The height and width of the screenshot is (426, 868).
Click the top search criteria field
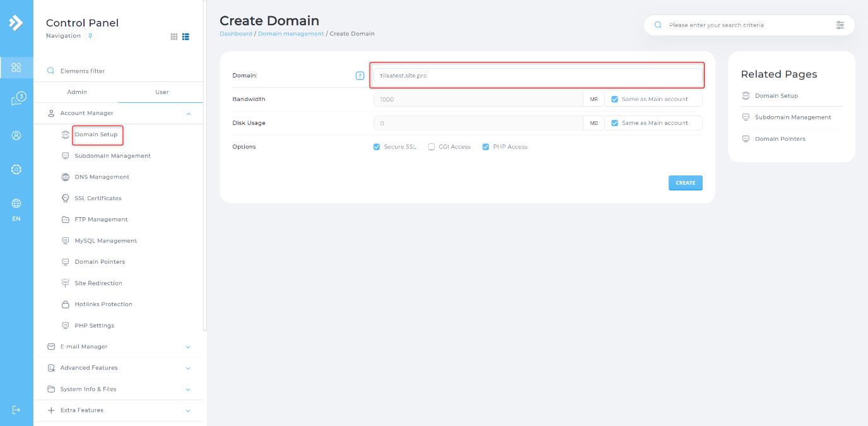tap(748, 25)
